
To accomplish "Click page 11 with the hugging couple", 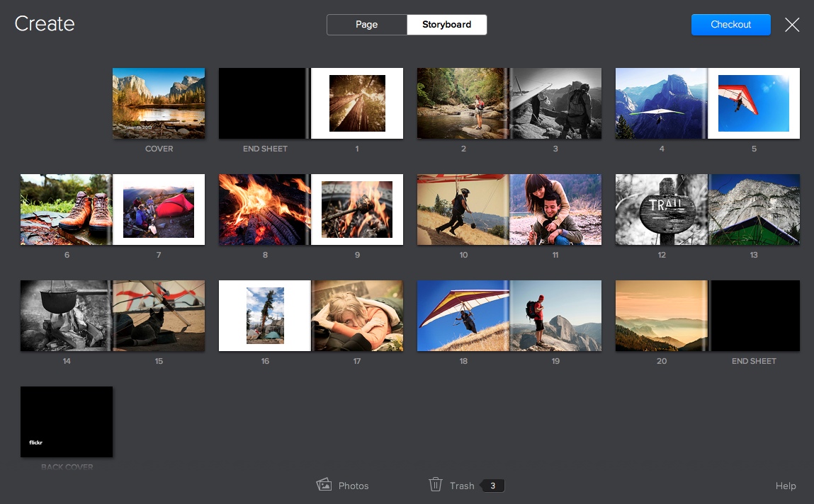I will (555, 210).
